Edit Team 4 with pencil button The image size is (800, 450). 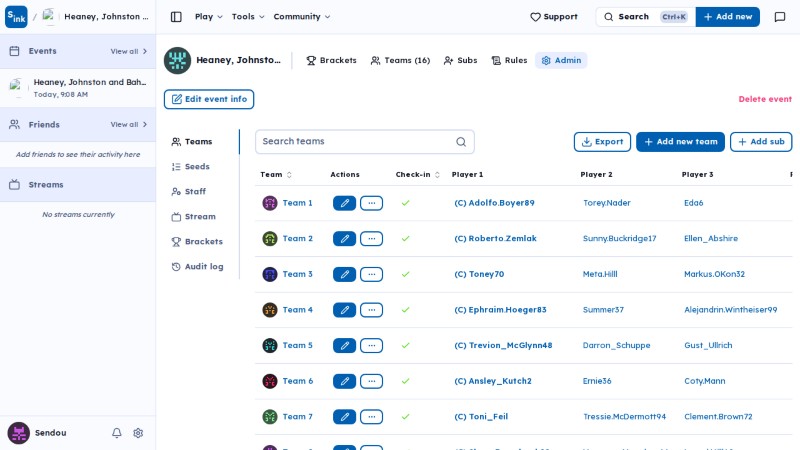pos(344,310)
